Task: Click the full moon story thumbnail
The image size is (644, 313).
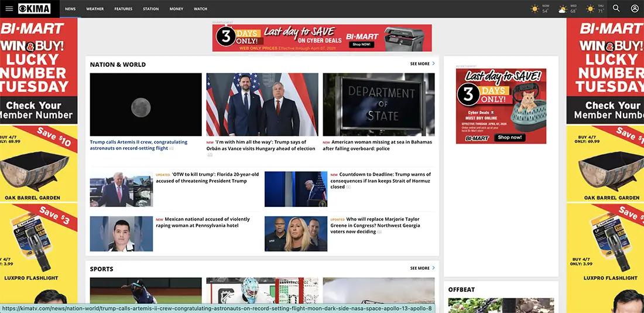Action: pos(146,104)
